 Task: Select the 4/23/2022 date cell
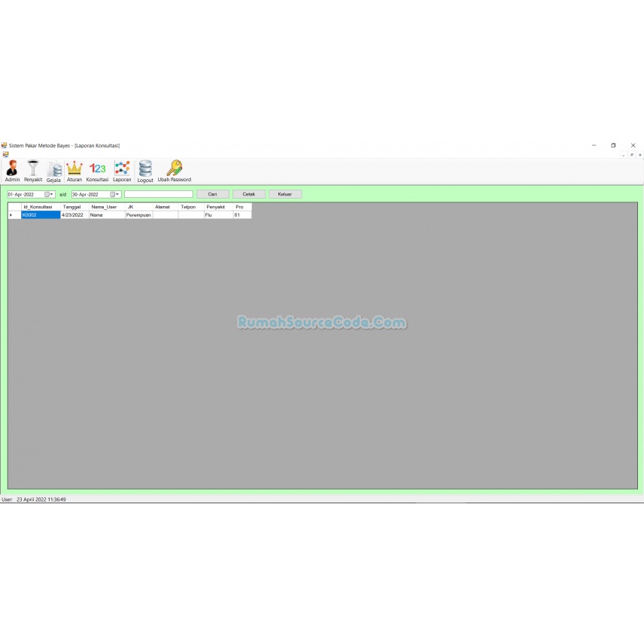point(74,215)
